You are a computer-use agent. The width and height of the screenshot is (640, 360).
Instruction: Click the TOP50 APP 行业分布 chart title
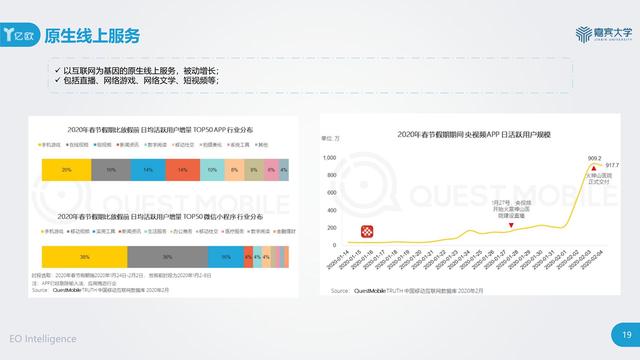pyautogui.click(x=160, y=130)
